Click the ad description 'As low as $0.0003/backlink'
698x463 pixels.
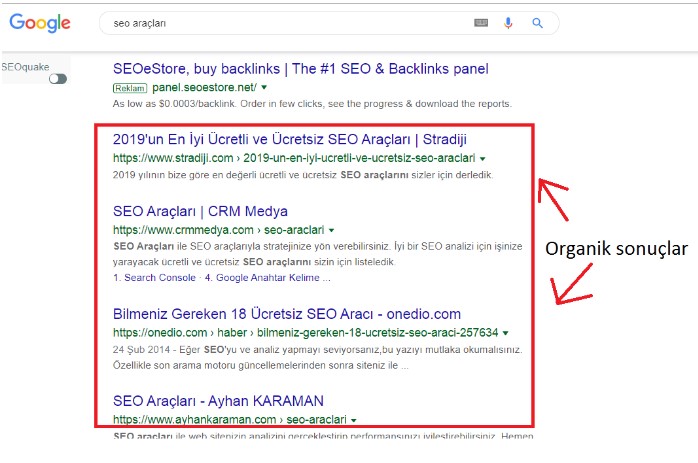312,104
